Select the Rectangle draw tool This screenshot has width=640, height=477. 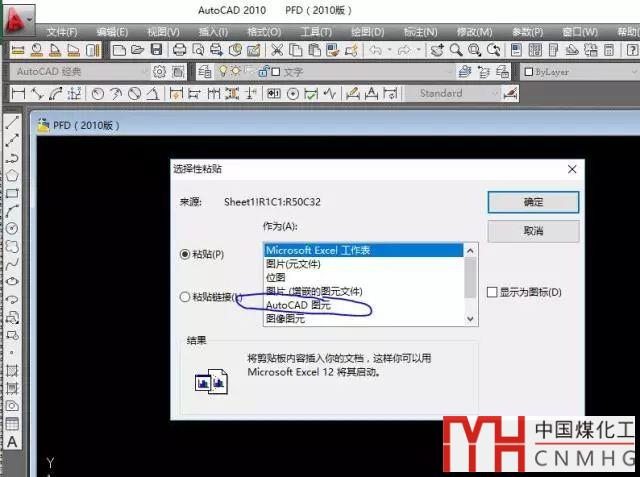12,193
